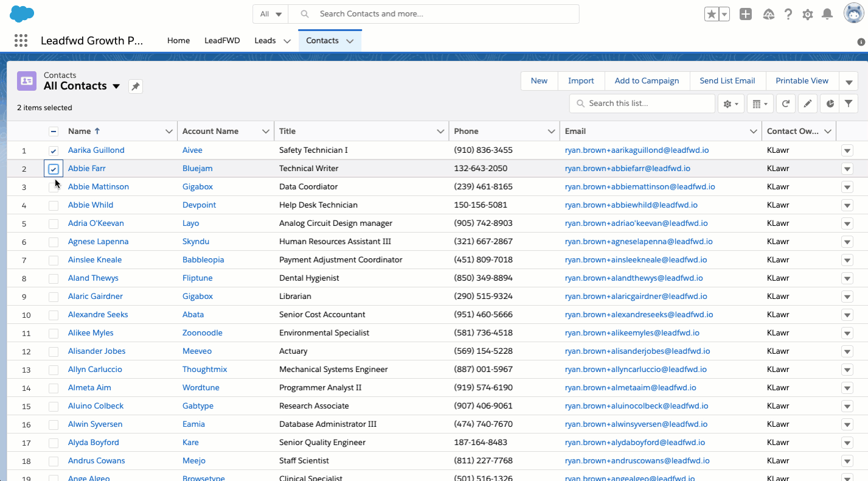
Task: Open the Bluejam account link
Action: coord(198,169)
